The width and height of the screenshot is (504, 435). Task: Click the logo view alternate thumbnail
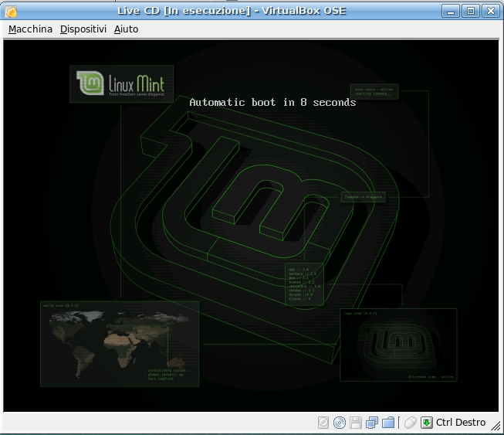[x=398, y=345]
